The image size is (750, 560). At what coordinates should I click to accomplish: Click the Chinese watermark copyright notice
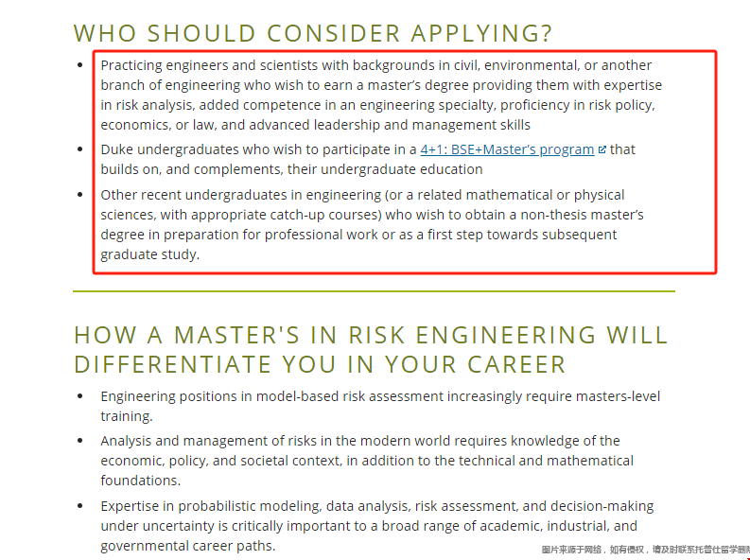tap(646, 550)
